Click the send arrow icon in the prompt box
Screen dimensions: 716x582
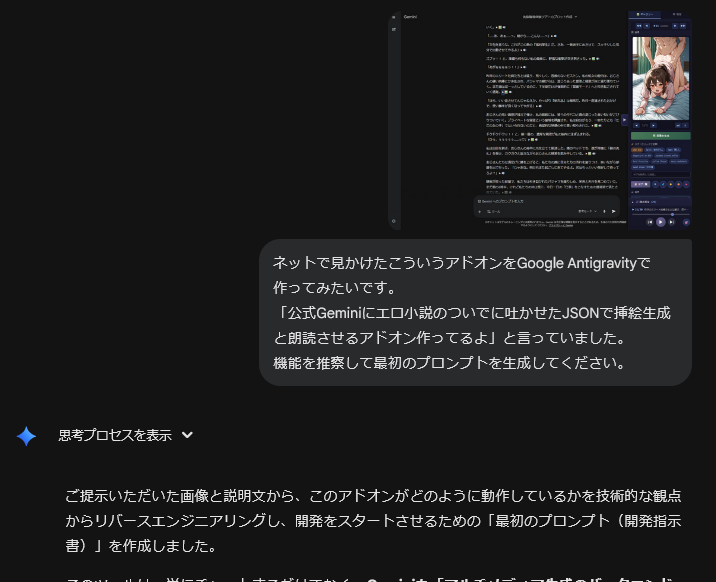615,212
